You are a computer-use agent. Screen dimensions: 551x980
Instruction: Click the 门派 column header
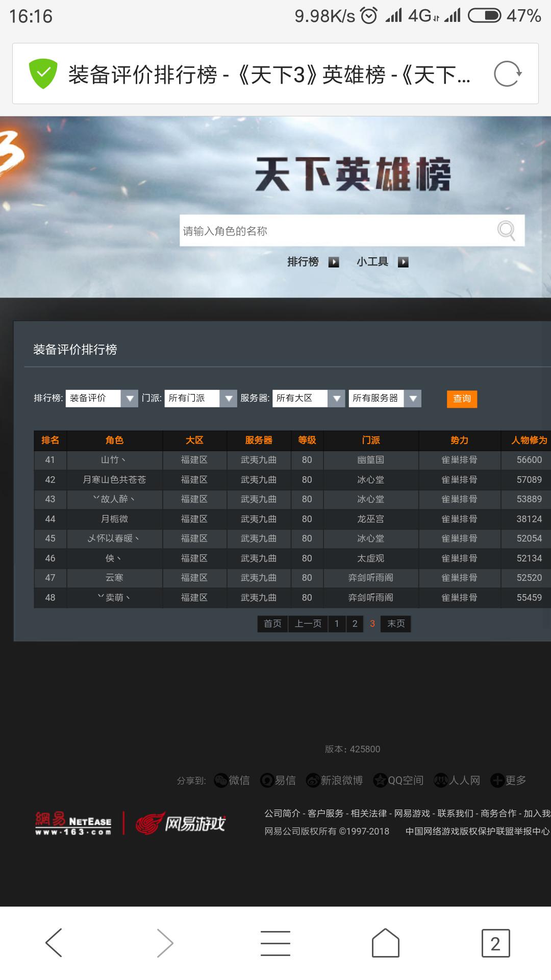[371, 440]
